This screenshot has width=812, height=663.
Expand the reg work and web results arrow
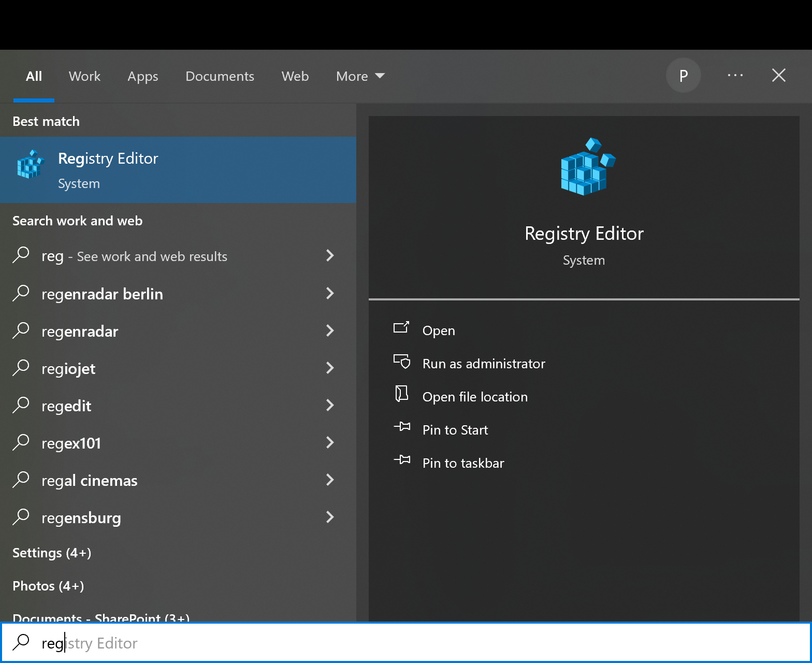click(330, 255)
